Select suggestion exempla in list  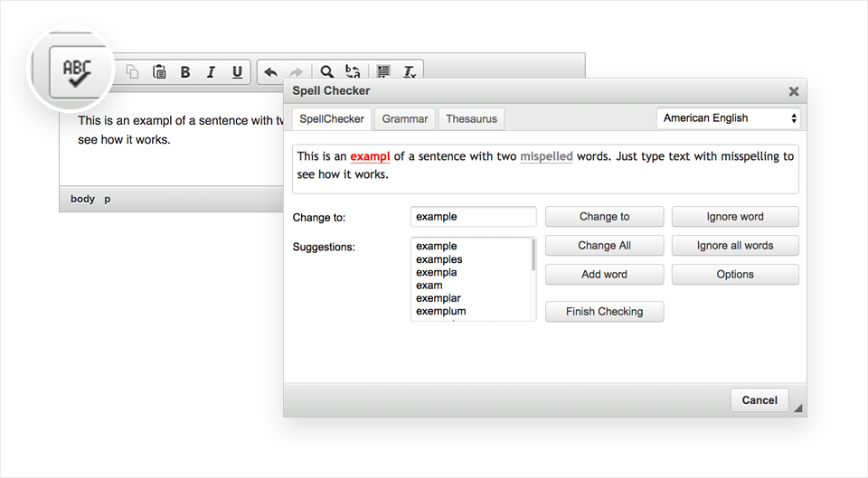[436, 272]
